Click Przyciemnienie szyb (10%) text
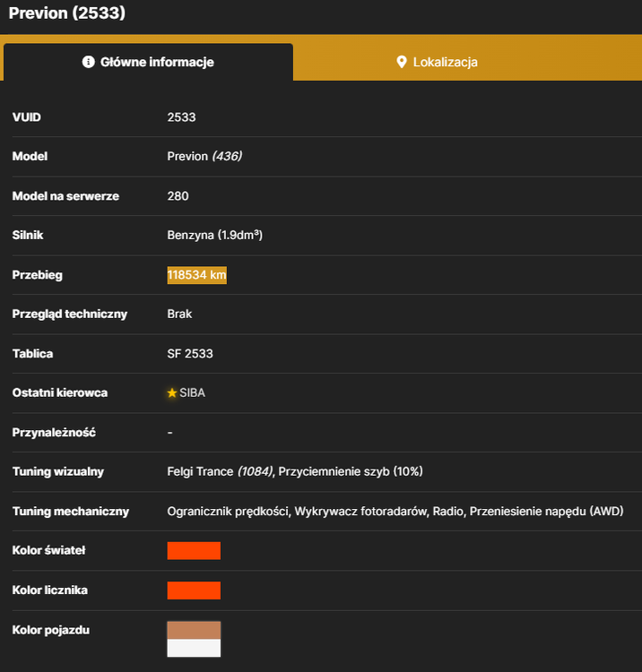 [351, 472]
